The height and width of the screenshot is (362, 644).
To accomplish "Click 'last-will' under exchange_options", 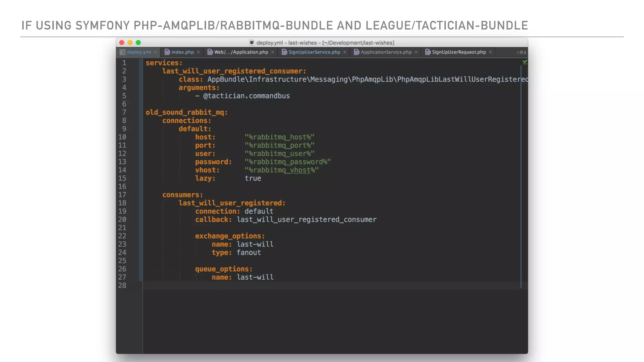I will (255, 244).
